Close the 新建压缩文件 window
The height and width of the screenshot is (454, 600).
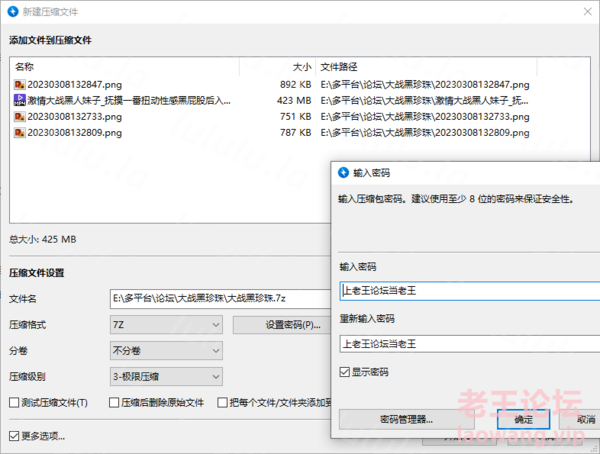(x=588, y=11)
